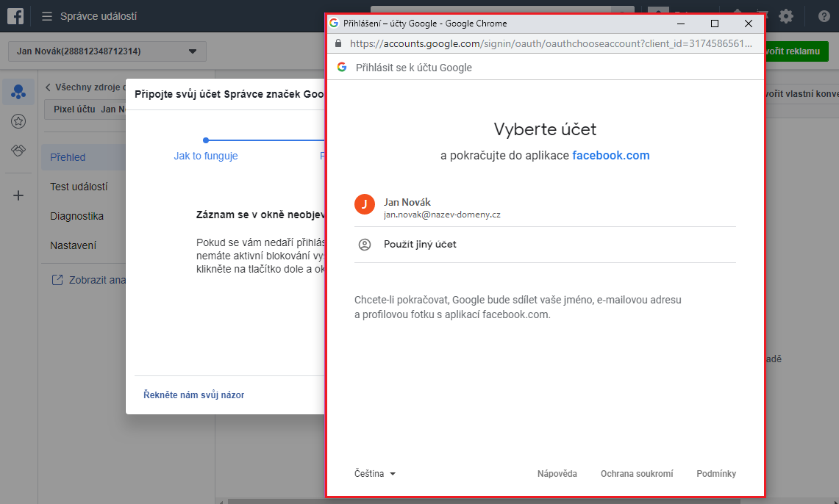Open the facebook.com link
Screen dimensions: 839x504
pos(610,156)
